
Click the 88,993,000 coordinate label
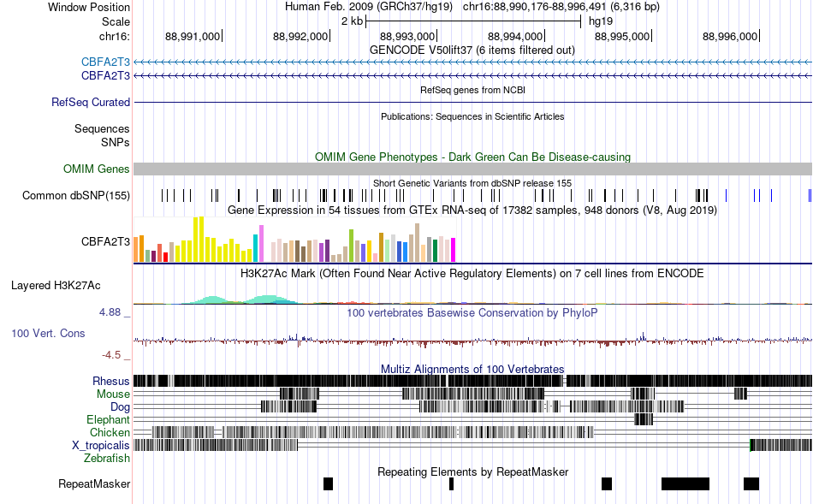tap(407, 36)
